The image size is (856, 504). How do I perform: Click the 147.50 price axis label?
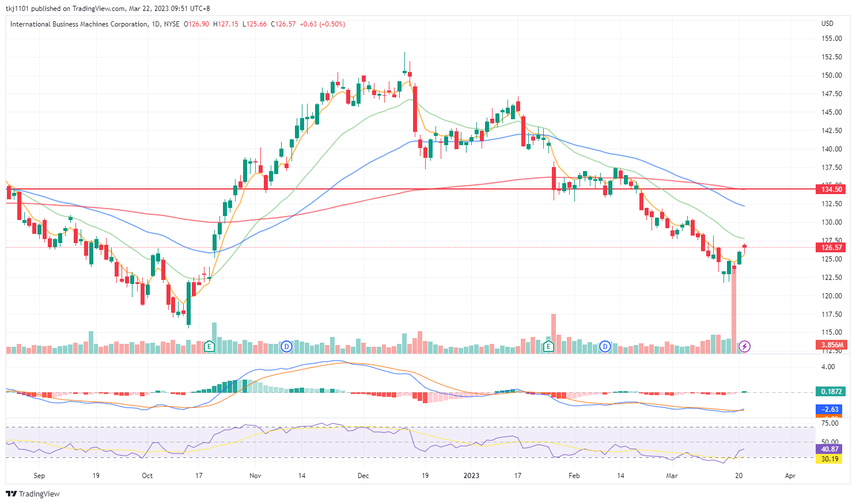[x=831, y=94]
